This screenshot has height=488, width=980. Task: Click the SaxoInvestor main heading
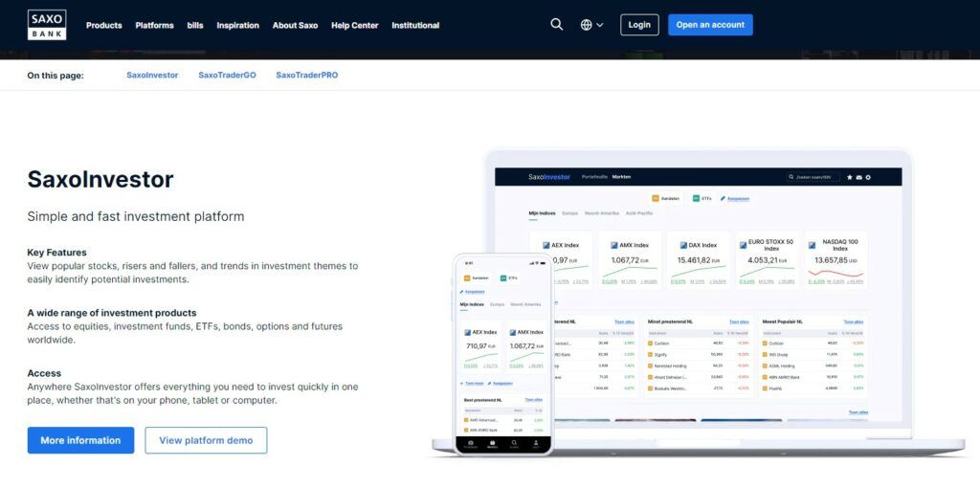pyautogui.click(x=100, y=180)
